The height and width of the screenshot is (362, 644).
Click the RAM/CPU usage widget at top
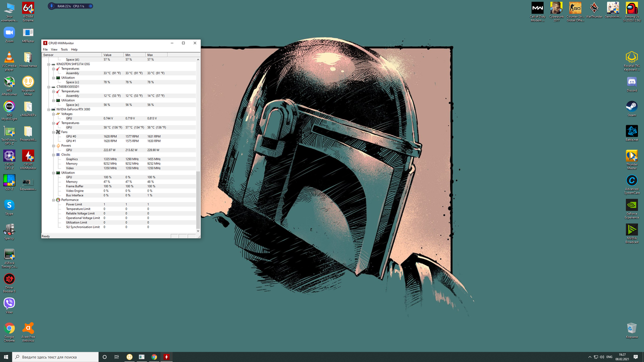[71, 6]
